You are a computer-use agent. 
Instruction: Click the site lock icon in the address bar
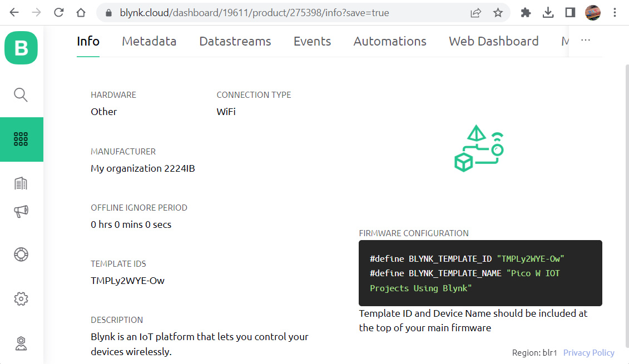[x=108, y=13]
